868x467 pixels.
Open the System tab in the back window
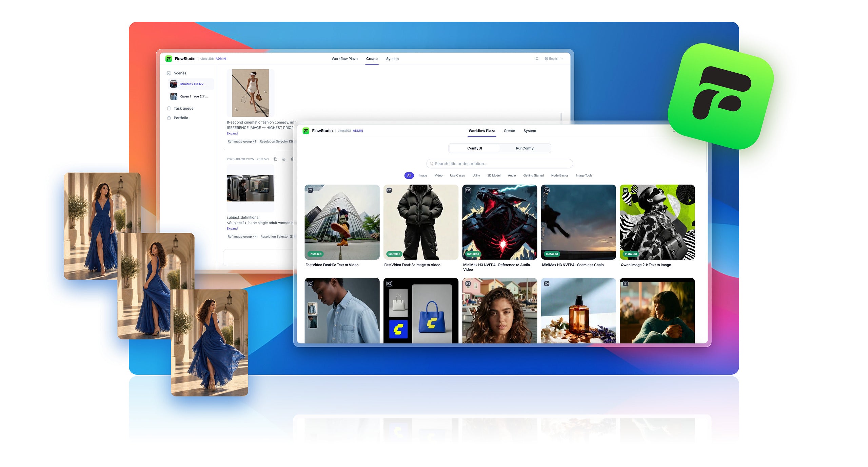[392, 59]
